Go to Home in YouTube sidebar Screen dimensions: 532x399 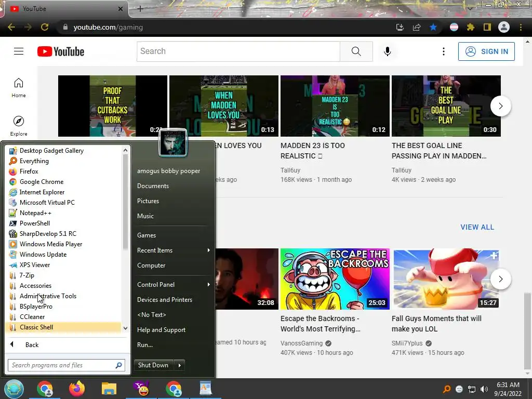coord(19,88)
